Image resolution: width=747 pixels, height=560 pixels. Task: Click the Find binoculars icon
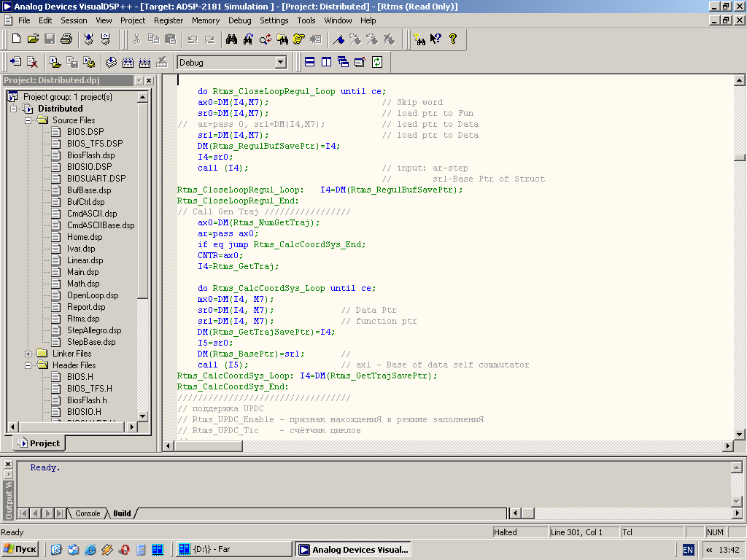click(x=232, y=39)
